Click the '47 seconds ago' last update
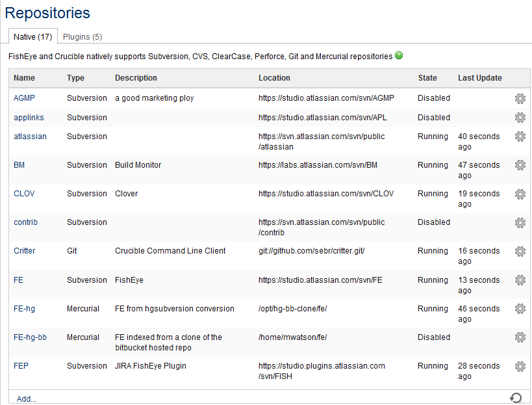Viewport: 532px width, 405px height. [x=479, y=170]
